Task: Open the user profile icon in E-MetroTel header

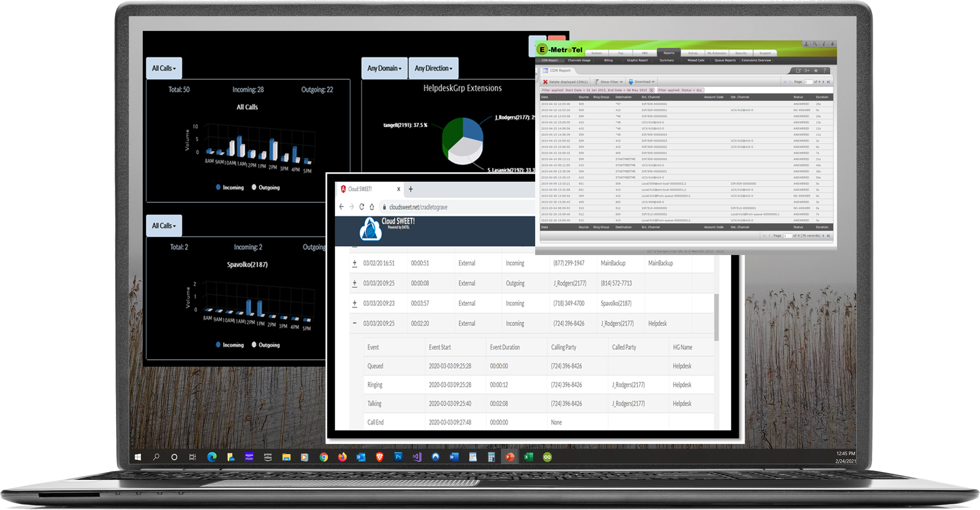Action: click(x=806, y=44)
